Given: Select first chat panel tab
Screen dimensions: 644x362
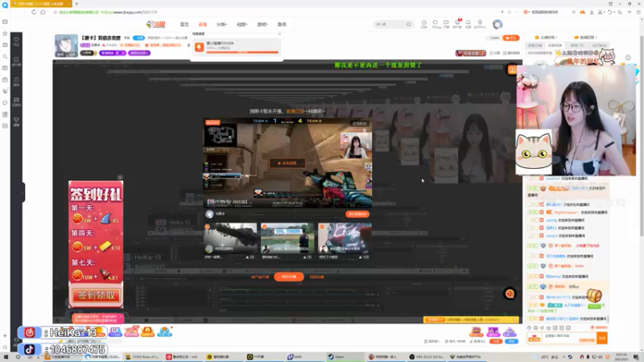Looking at the screenshot, I should [x=535, y=46].
